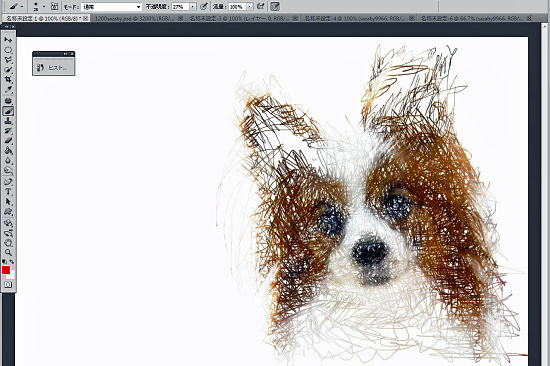Expand the opacity percentage arrow
The height and width of the screenshot is (366, 550).
tap(193, 7)
